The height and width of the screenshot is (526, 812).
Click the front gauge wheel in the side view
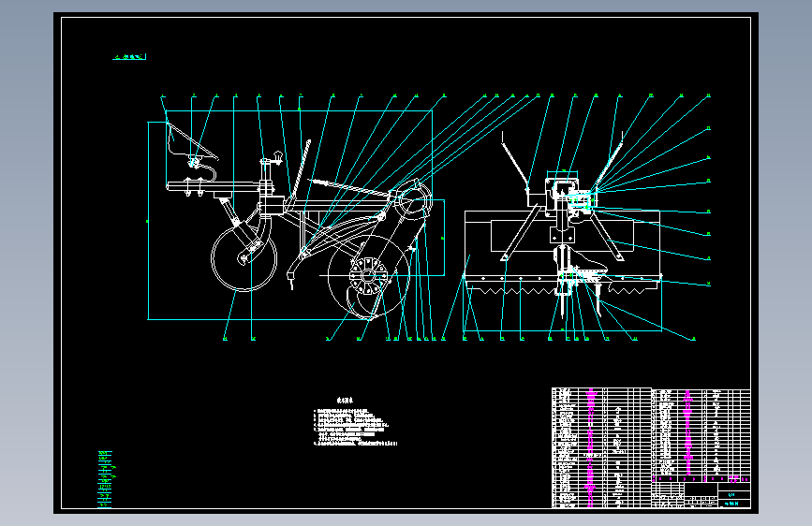244,257
